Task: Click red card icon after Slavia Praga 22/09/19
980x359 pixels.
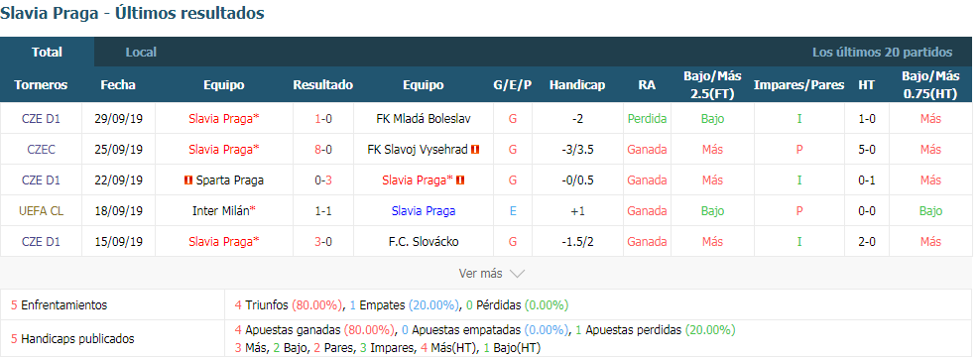Action: [460, 180]
